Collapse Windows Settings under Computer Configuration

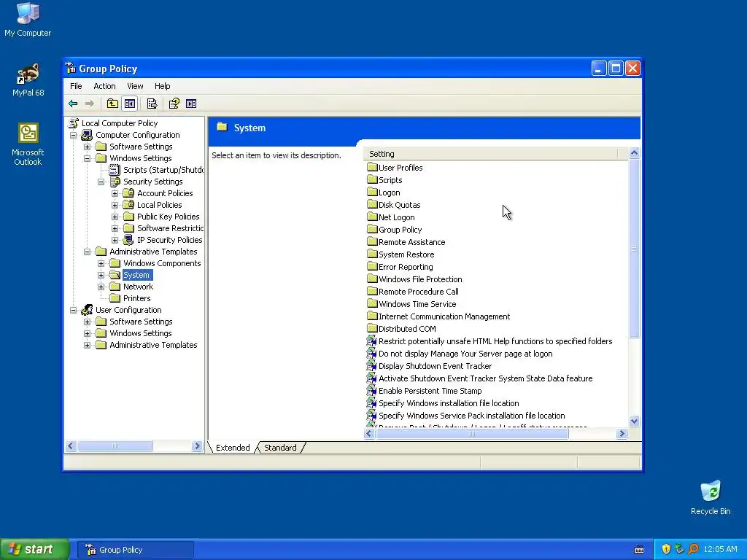(x=88, y=158)
